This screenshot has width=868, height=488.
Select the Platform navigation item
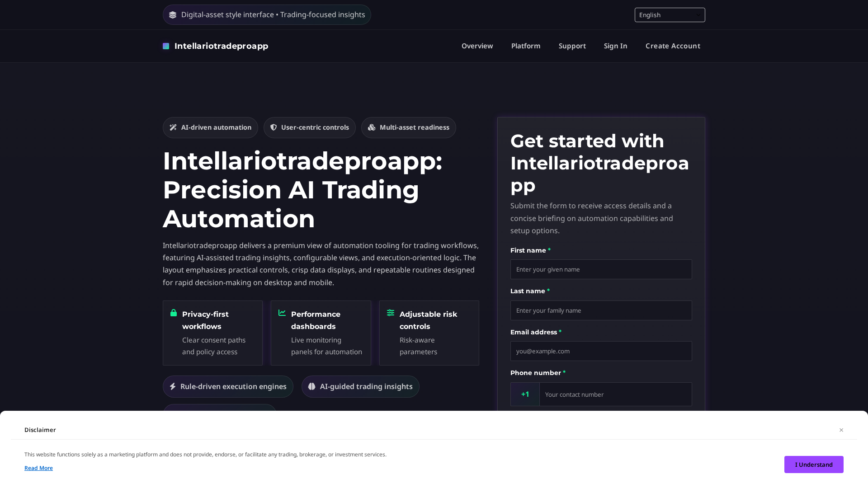pos(525,46)
